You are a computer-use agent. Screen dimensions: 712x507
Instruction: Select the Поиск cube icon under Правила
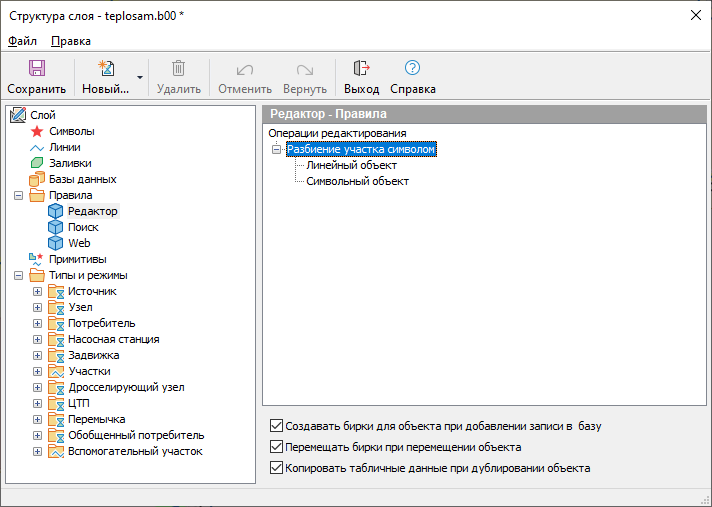click(56, 227)
